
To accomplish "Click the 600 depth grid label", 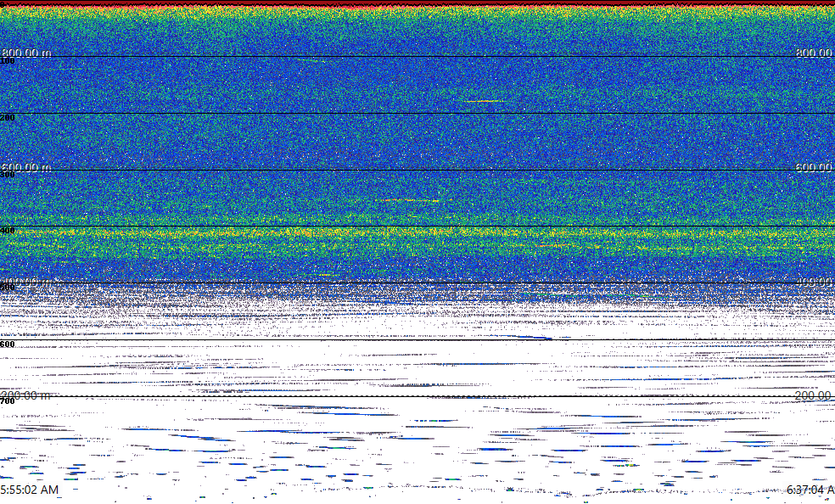I will [8, 344].
